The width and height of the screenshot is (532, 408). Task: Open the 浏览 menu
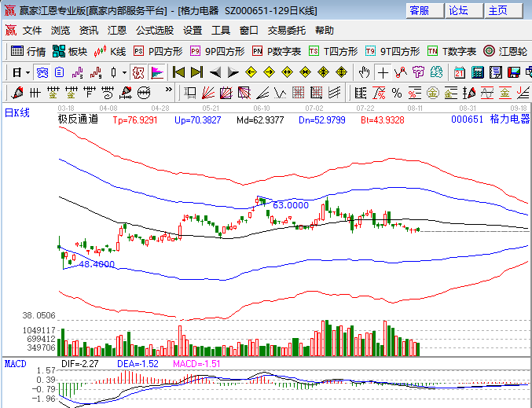[61, 31]
